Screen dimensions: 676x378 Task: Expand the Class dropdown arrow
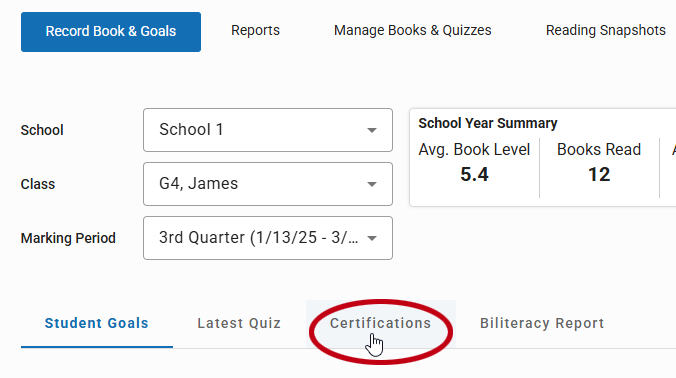click(372, 184)
